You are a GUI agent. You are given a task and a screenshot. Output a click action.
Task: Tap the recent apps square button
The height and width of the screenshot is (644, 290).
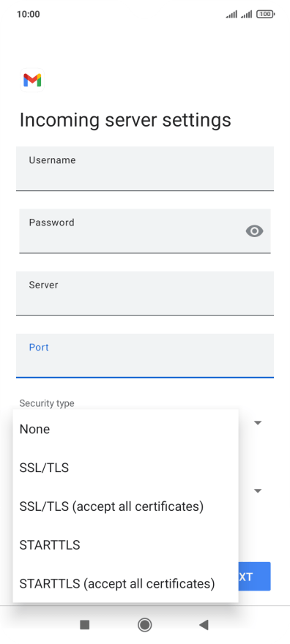(85, 625)
